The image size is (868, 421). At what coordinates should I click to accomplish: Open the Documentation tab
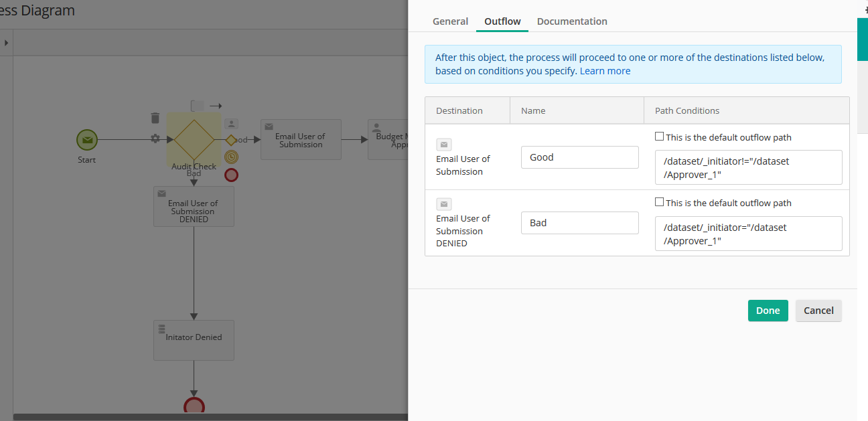(x=572, y=21)
